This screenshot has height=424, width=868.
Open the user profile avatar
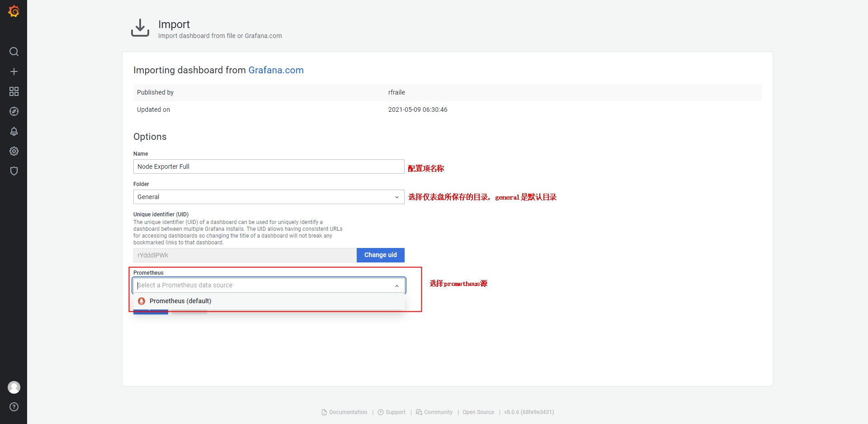point(14,387)
